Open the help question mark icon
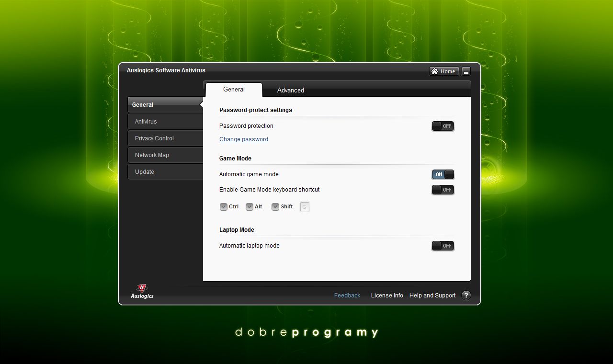 pyautogui.click(x=466, y=295)
